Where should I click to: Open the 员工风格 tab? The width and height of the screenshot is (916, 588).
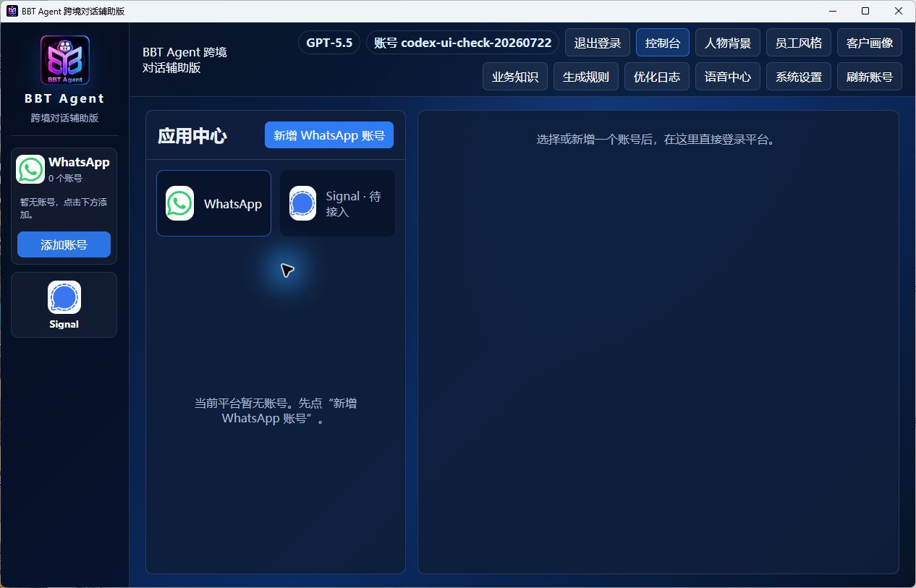799,43
